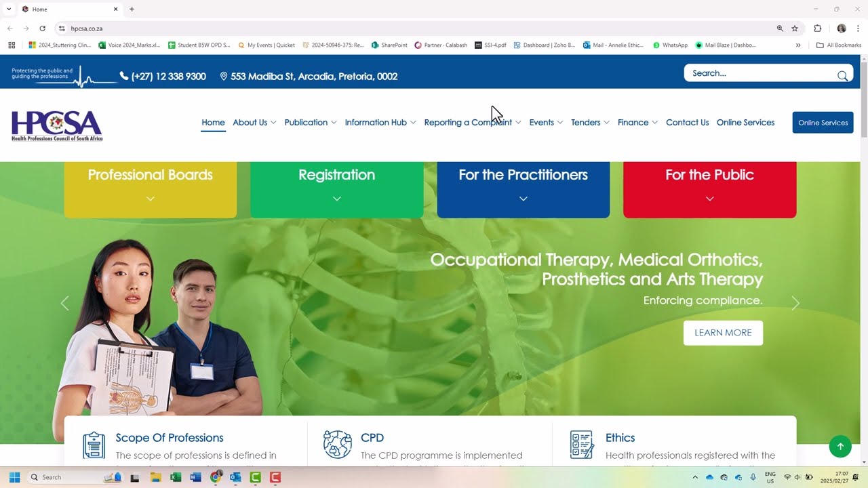This screenshot has height=488, width=868.
Task: Expand the About Us menu
Action: [254, 122]
